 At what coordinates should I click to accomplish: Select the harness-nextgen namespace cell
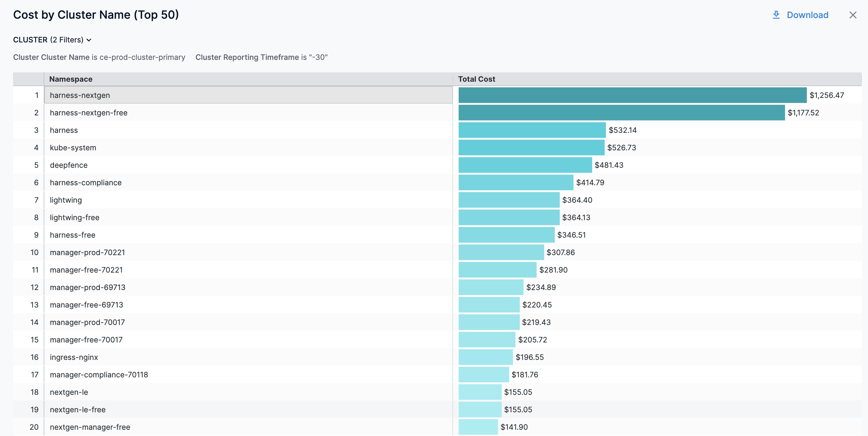80,95
